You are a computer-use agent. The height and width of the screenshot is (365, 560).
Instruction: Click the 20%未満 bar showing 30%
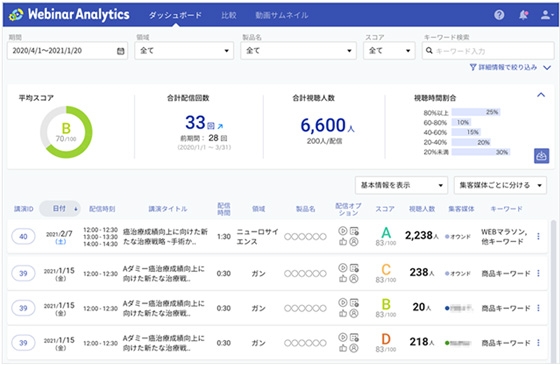(481, 152)
